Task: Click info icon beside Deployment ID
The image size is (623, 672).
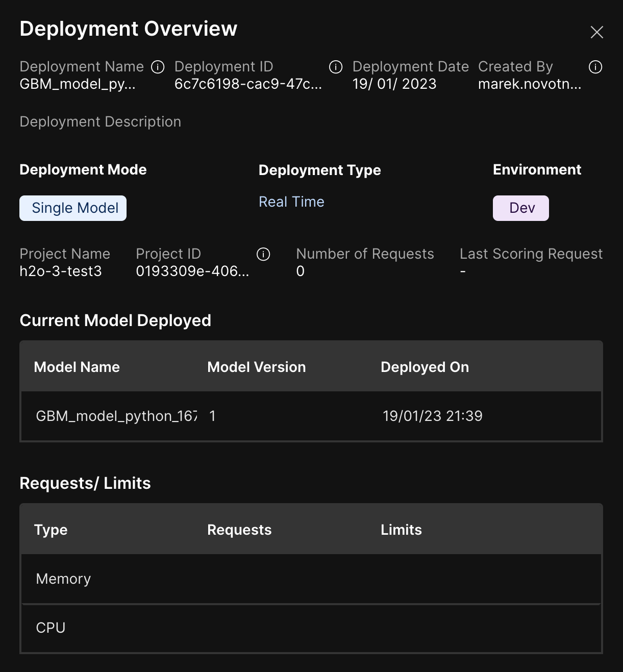Action: (336, 67)
